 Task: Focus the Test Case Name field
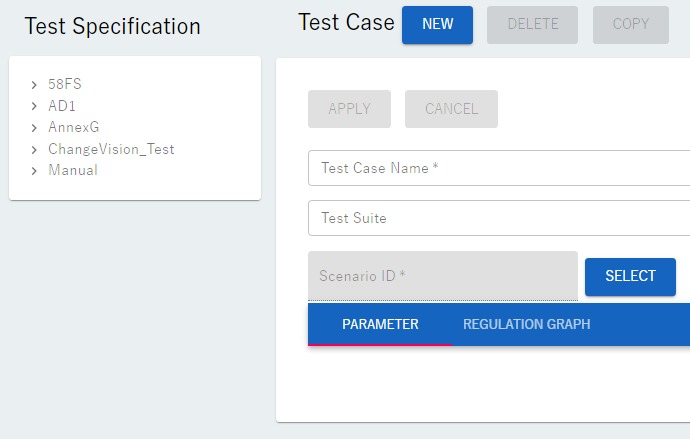500,168
